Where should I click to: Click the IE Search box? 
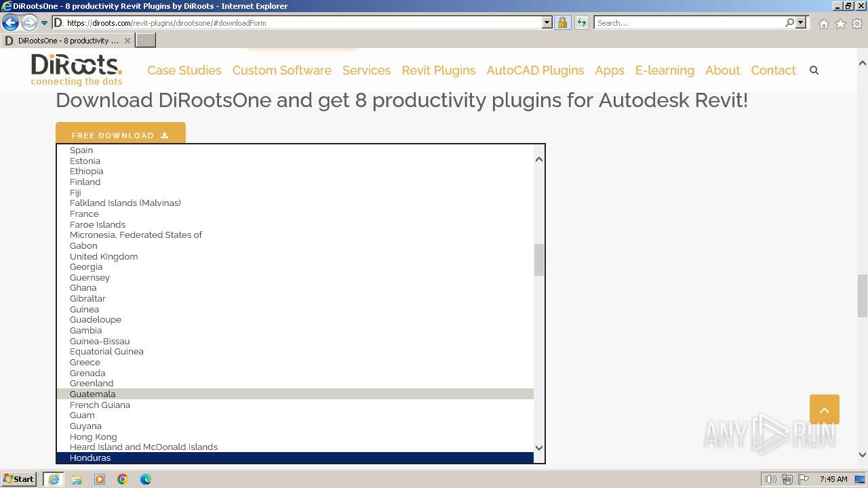coord(688,22)
